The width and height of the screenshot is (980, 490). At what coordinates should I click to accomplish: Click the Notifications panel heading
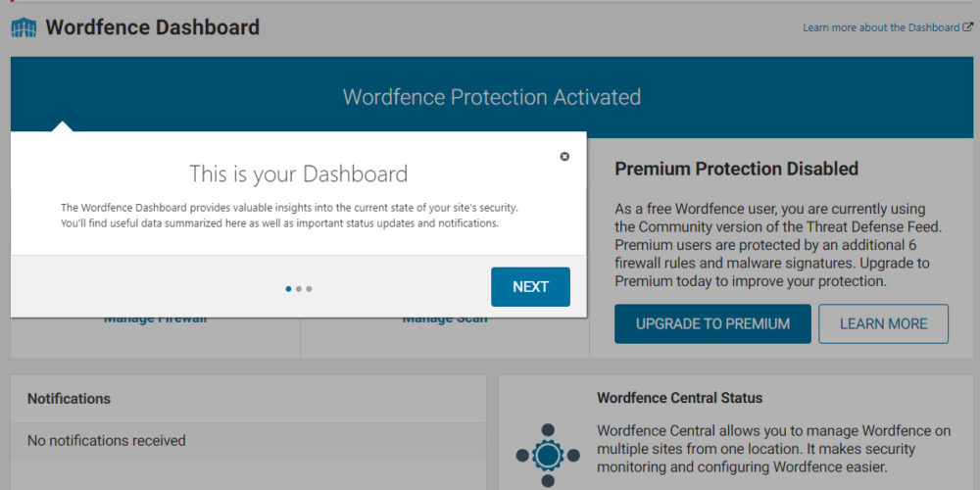click(69, 399)
